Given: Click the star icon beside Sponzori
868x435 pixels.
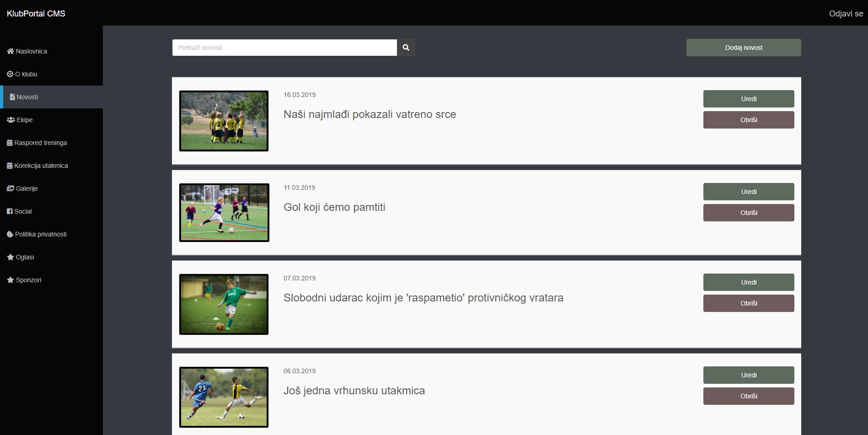Looking at the screenshot, I should tap(11, 280).
